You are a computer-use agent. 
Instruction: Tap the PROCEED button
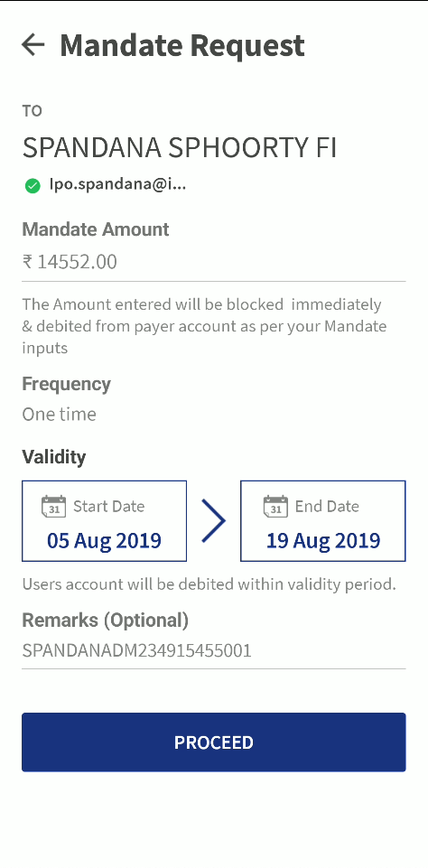coord(214,742)
